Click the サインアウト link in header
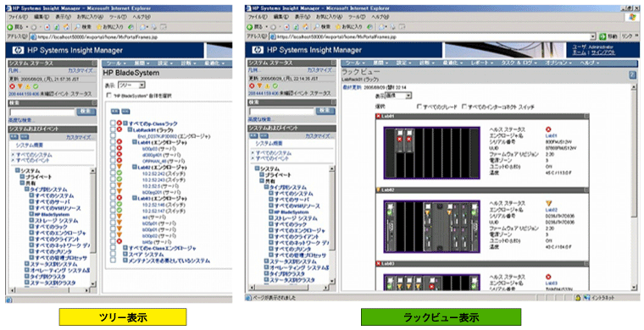Viewport: 644px width, 330px height. [603, 52]
